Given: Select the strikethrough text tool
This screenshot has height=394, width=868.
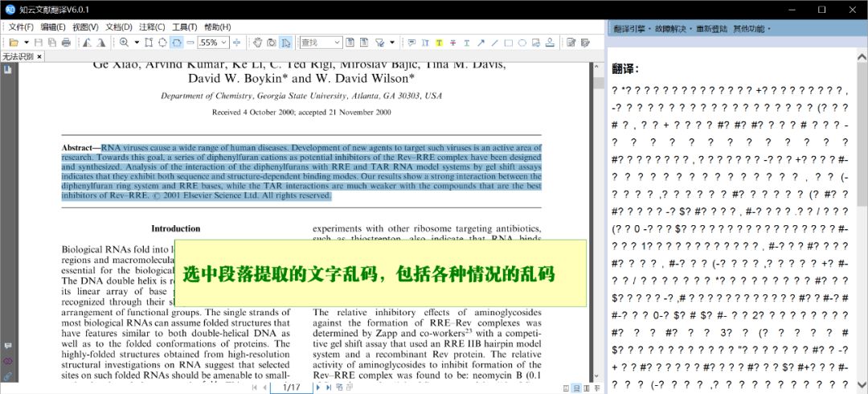Looking at the screenshot, I should tap(452, 42).
